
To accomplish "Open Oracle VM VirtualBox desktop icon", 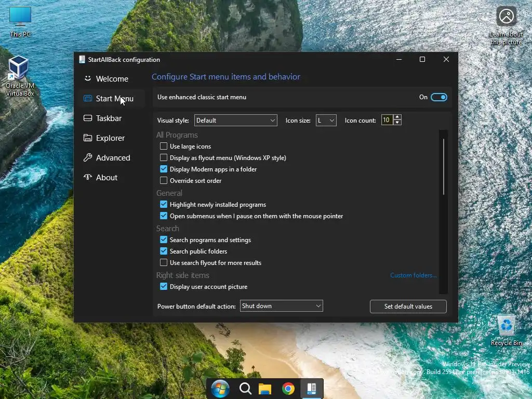I will point(19,76).
